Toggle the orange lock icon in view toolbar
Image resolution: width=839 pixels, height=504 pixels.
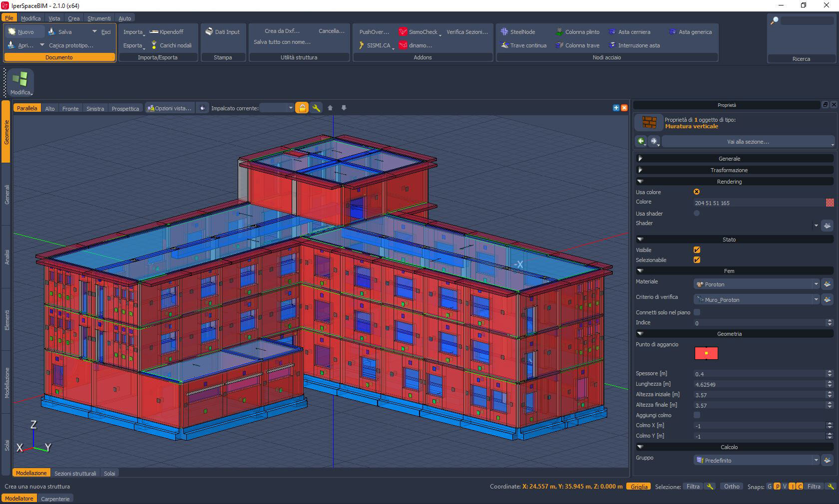point(302,108)
